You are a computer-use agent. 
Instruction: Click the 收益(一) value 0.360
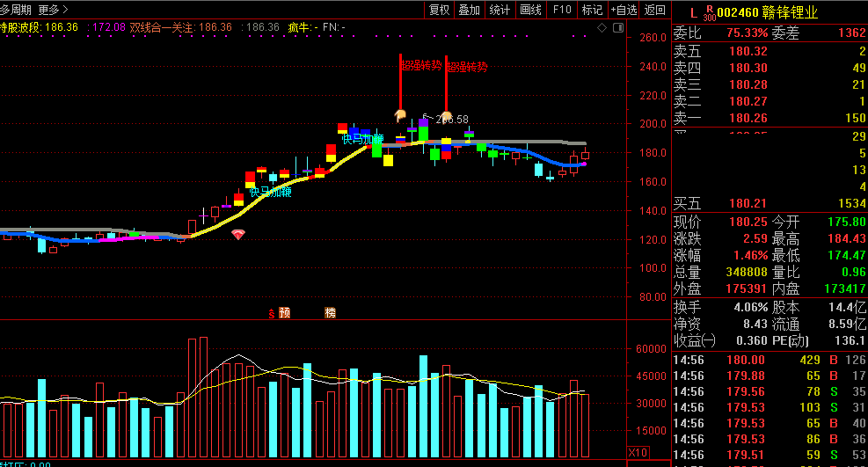(752, 340)
